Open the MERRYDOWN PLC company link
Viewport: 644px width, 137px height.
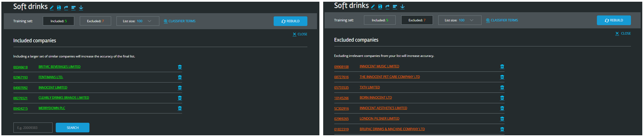(52, 108)
